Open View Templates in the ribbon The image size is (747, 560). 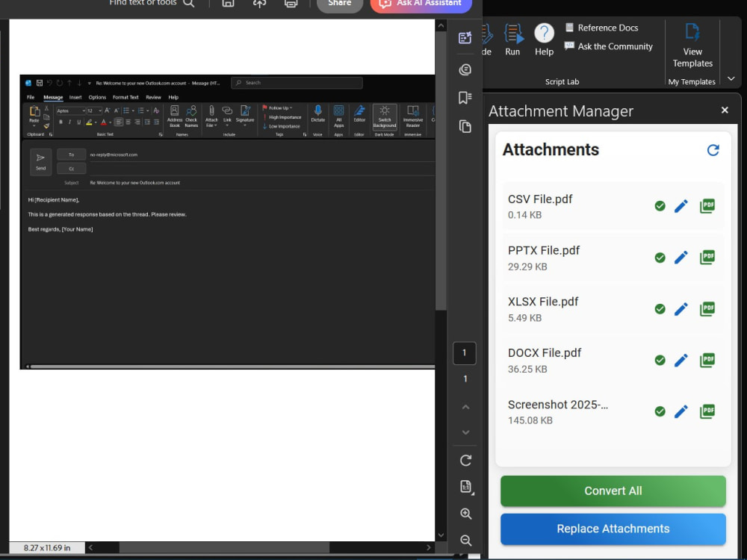pos(692,46)
